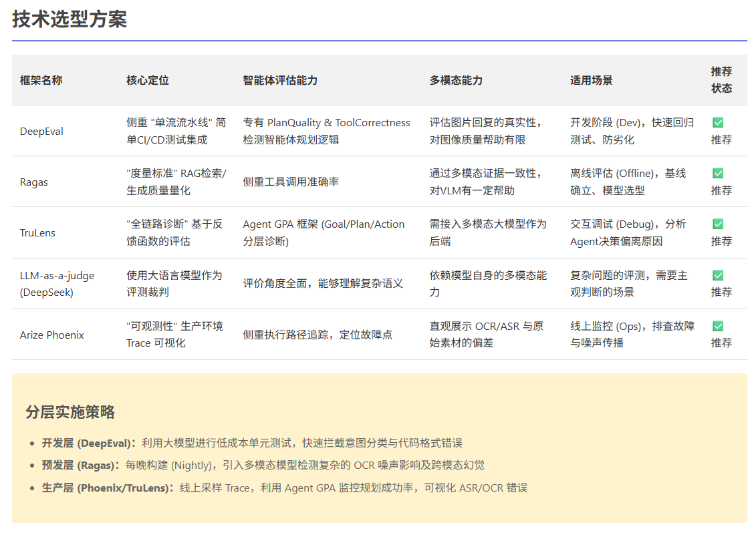The width and height of the screenshot is (756, 541).
Task: Select the 预发层 (Ragas) bullet label
Action: pos(83,465)
